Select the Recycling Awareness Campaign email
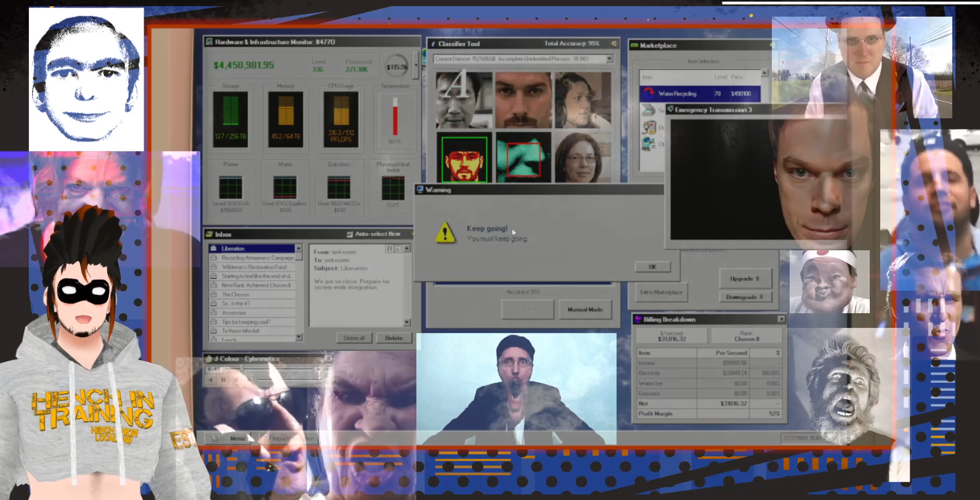This screenshot has width=980, height=500. pyautogui.click(x=257, y=258)
